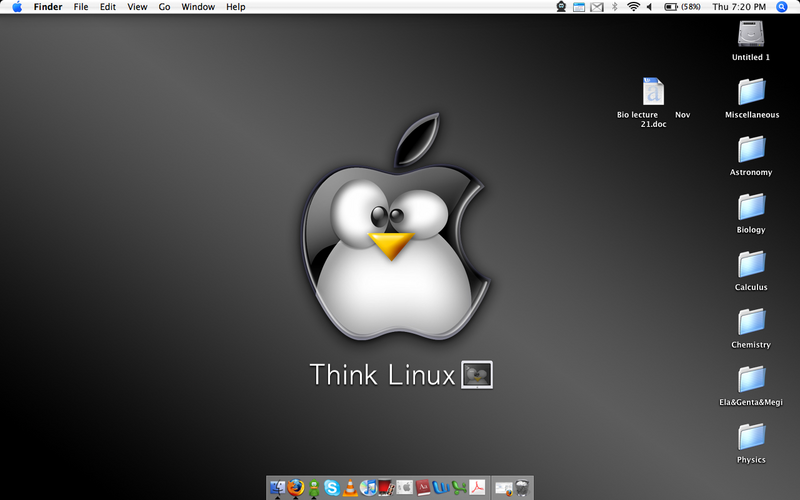
Task: Open the Apple menu
Action: (17, 7)
